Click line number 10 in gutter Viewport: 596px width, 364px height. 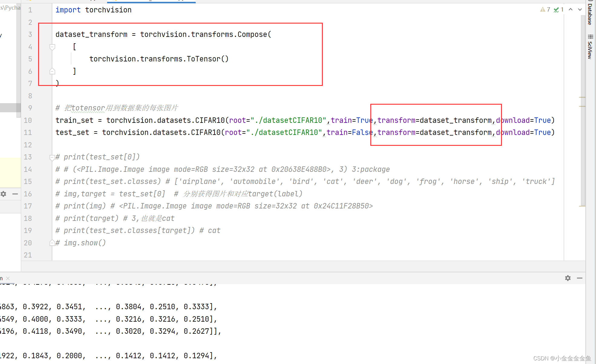[x=28, y=120]
